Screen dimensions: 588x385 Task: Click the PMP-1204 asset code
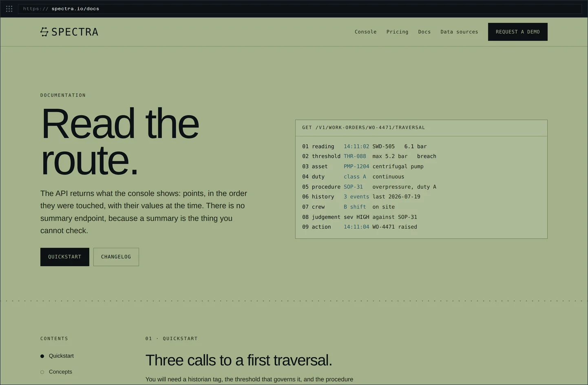point(356,167)
